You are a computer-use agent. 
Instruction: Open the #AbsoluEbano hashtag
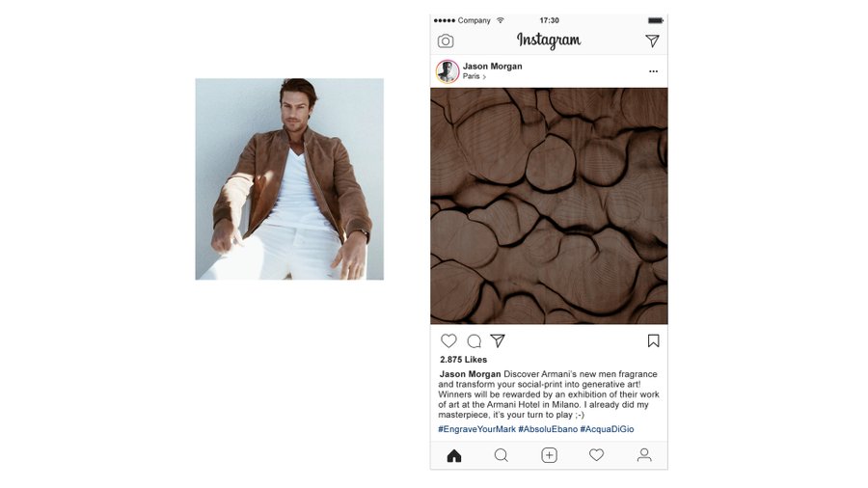[548, 429]
